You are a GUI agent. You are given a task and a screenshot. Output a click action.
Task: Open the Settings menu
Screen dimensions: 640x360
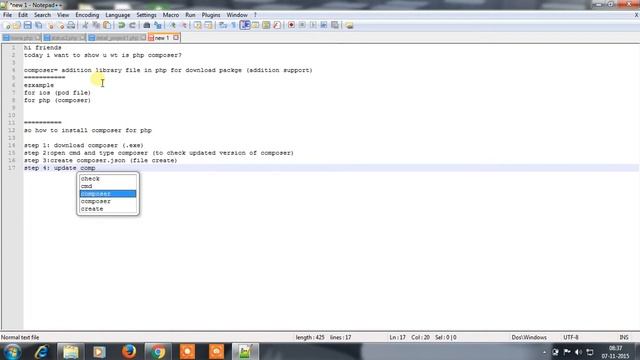pos(146,15)
